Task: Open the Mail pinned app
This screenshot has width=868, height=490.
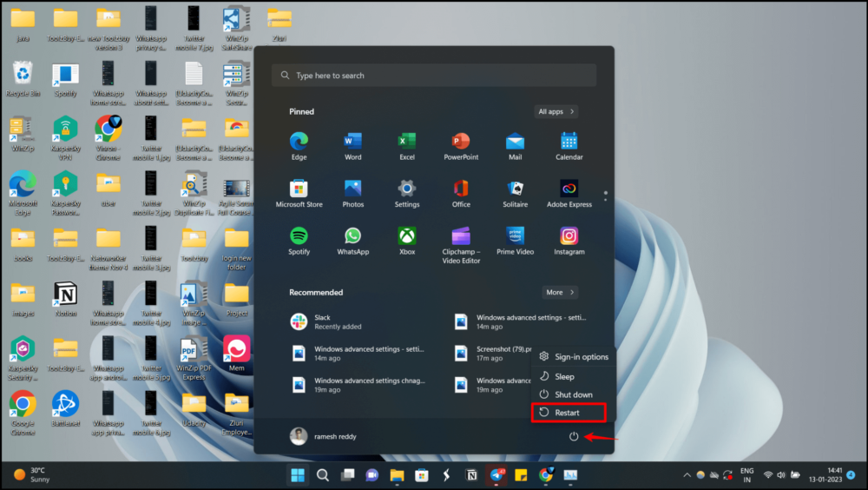Action: point(515,146)
